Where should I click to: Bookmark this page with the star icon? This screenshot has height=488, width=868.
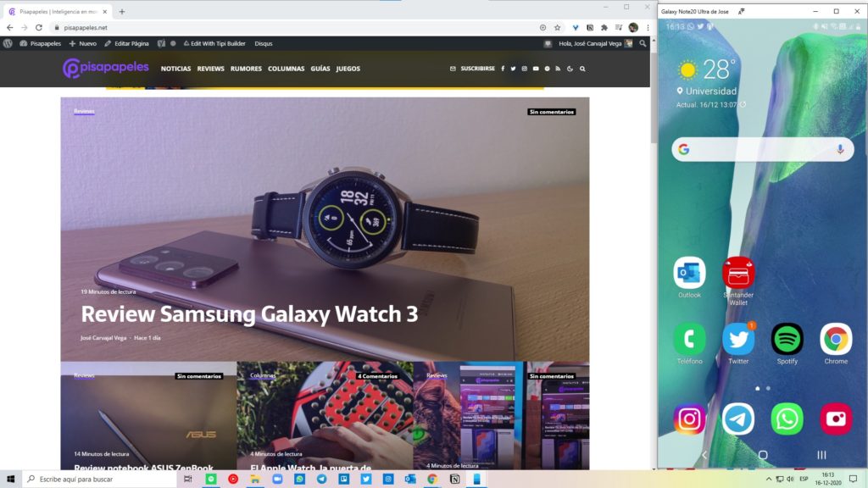(x=557, y=27)
